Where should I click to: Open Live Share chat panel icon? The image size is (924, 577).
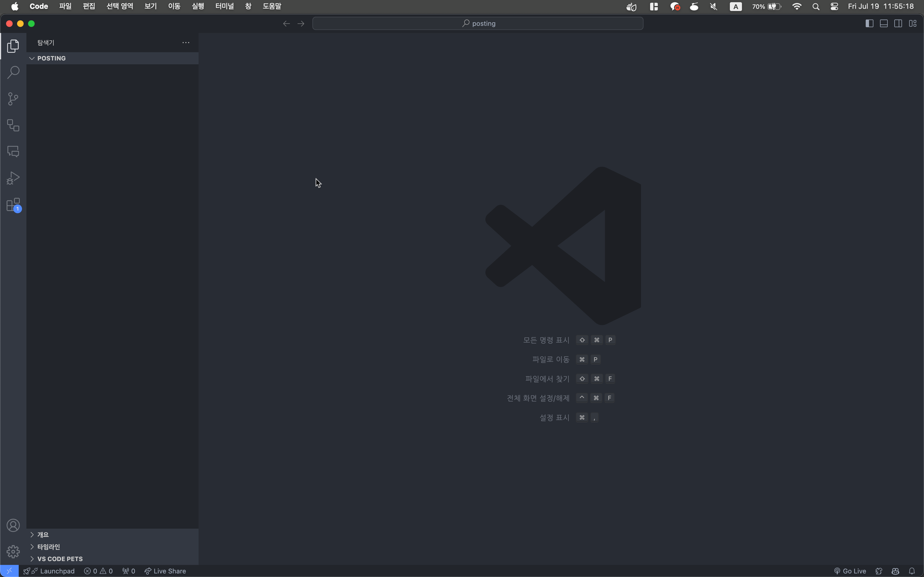coord(13,151)
